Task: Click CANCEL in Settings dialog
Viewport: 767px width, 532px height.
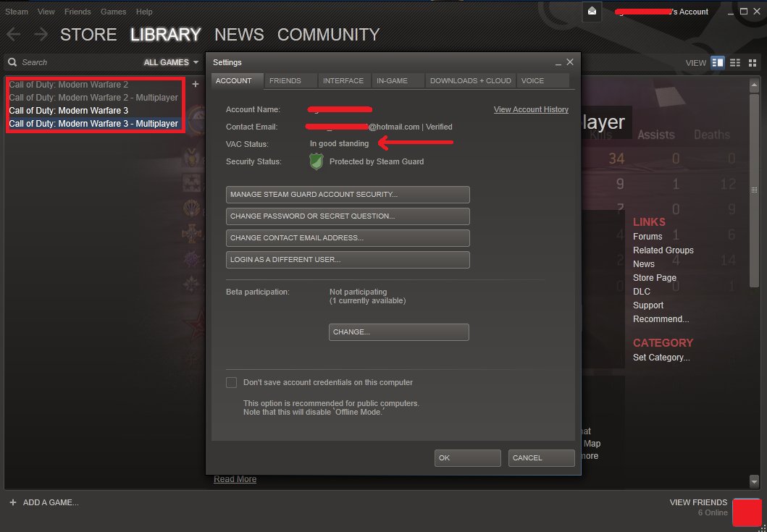Action: [542, 458]
